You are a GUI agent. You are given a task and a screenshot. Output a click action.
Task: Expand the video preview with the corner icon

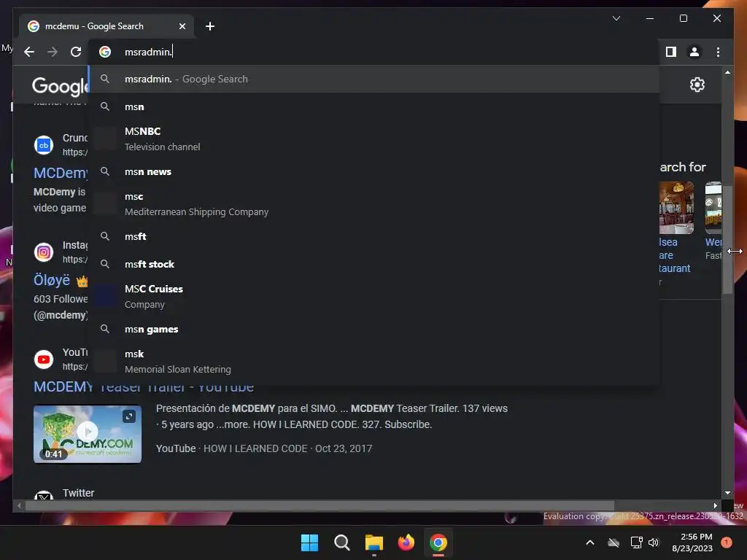click(129, 416)
